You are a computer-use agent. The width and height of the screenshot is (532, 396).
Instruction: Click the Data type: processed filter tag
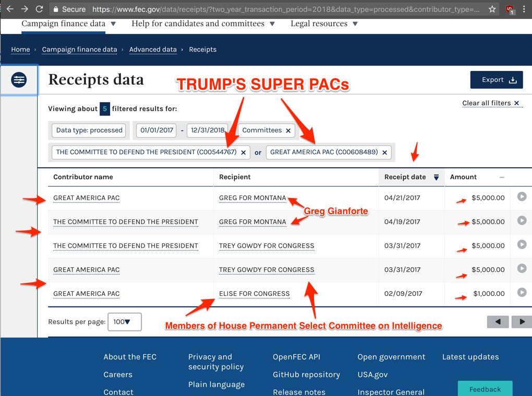tap(89, 130)
